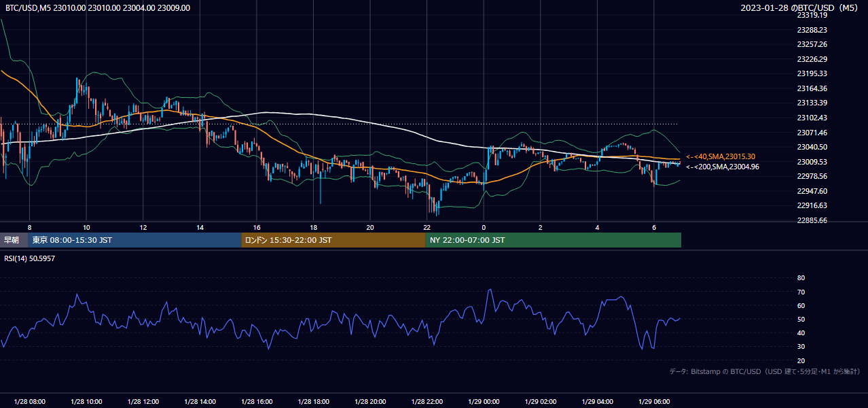Click price axis value 23009.53
Viewport: 868px width, 408px height.
pyautogui.click(x=812, y=162)
